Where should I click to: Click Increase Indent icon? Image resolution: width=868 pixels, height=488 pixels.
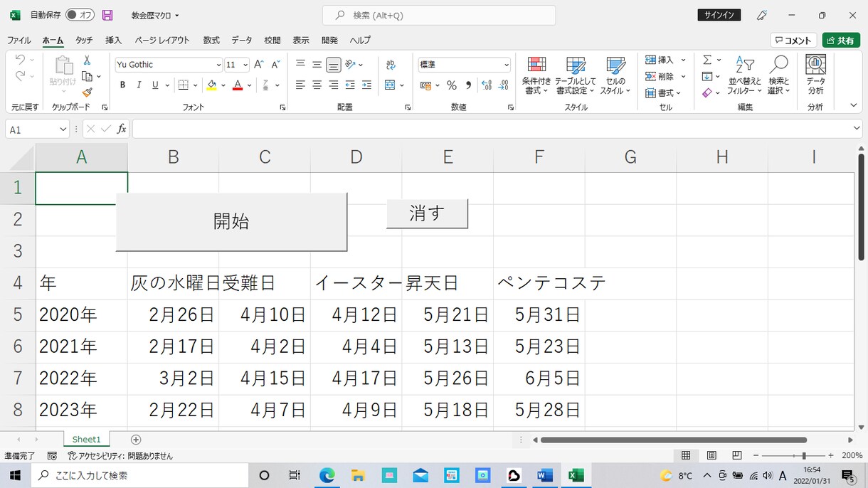pyautogui.click(x=366, y=85)
